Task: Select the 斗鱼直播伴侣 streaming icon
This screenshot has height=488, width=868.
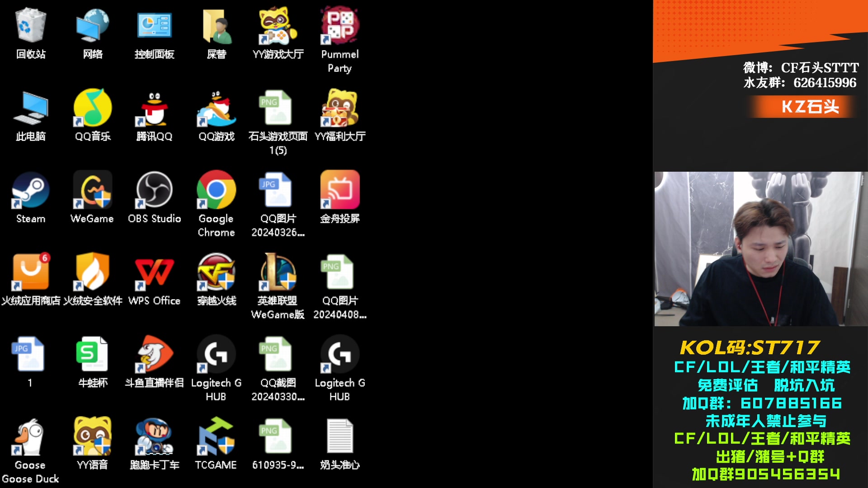Action: pyautogui.click(x=154, y=355)
